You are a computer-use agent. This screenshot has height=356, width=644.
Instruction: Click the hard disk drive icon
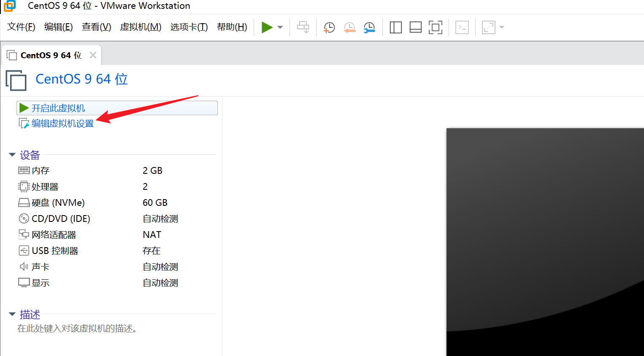24,203
